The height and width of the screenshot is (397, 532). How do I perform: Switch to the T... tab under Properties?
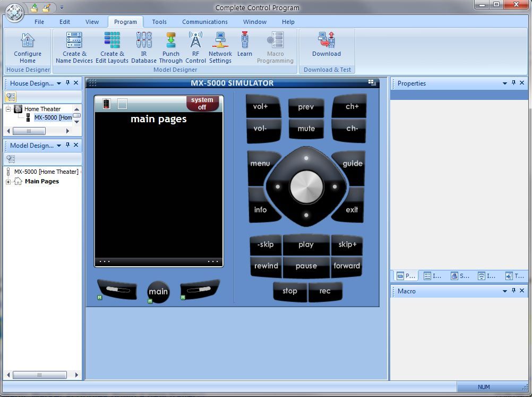(x=515, y=276)
